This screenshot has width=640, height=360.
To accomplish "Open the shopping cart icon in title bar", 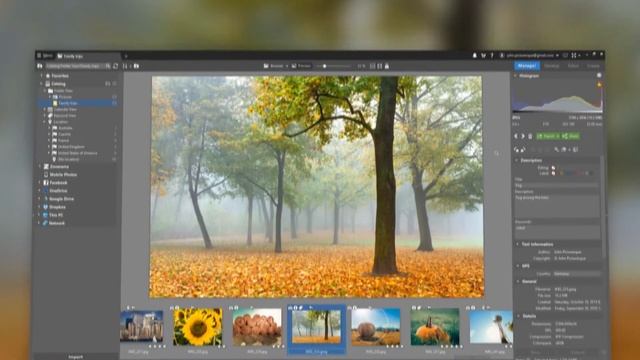I will tap(483, 55).
